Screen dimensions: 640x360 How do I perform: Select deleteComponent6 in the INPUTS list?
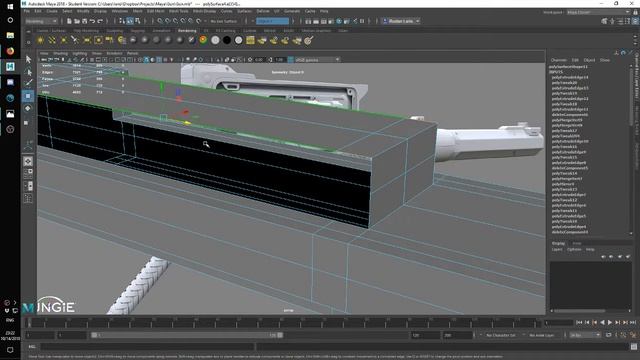[x=570, y=115]
